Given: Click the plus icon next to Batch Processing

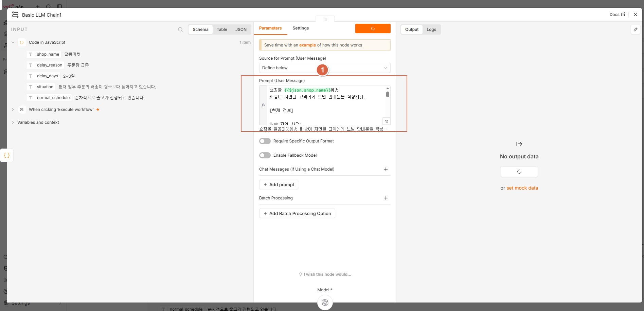Looking at the screenshot, I should 386,198.
